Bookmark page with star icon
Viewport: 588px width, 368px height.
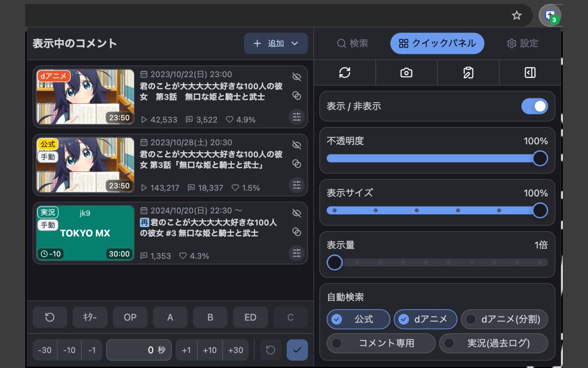[517, 16]
